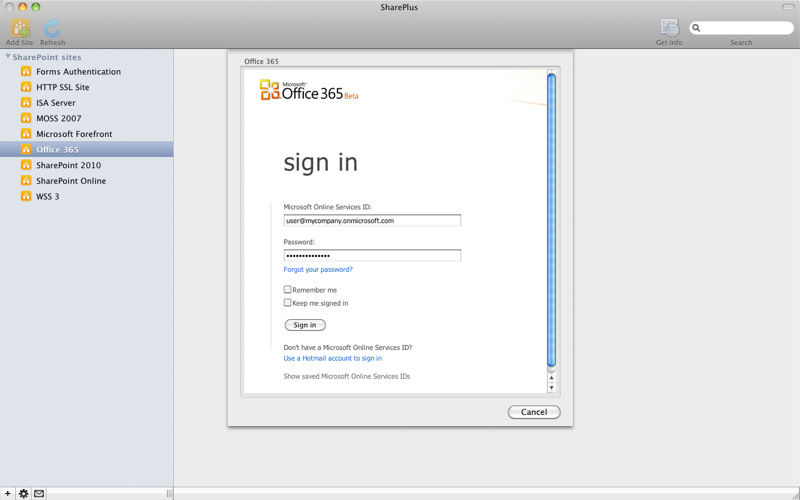Select the Office 365 sidebar row
800x500 pixels.
pos(86,149)
